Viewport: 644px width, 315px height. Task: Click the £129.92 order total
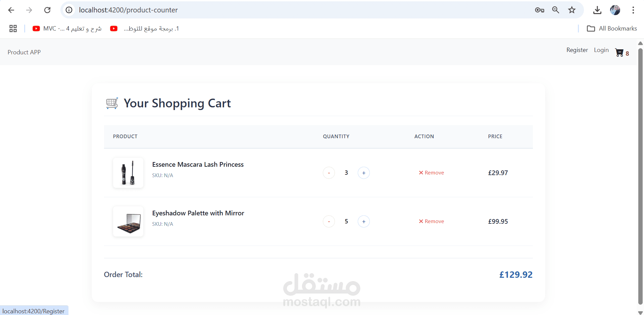pyautogui.click(x=516, y=275)
